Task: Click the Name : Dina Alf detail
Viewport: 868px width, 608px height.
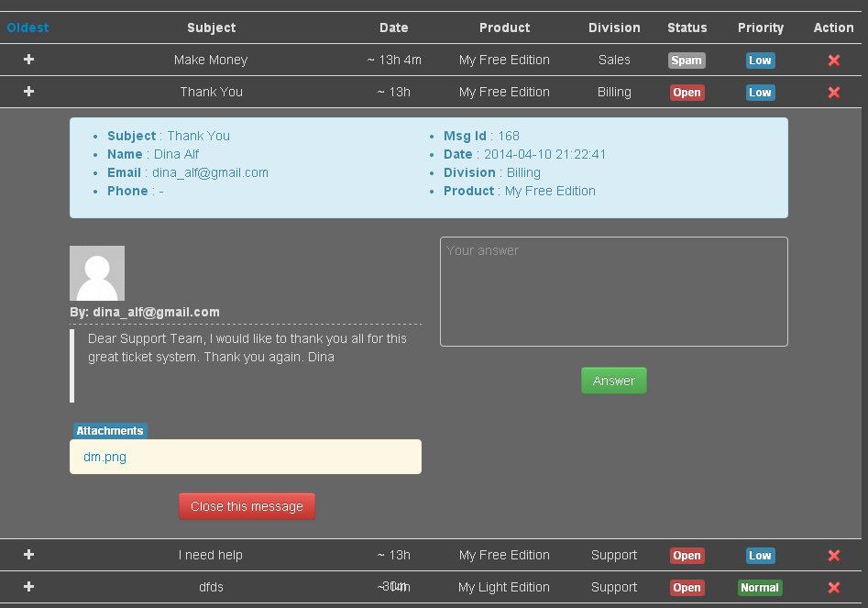Action: (x=153, y=154)
